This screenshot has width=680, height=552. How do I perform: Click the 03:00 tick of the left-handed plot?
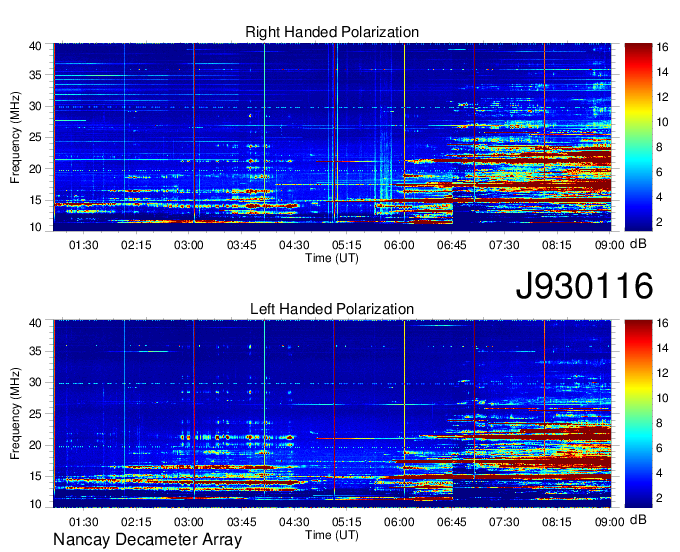click(189, 522)
